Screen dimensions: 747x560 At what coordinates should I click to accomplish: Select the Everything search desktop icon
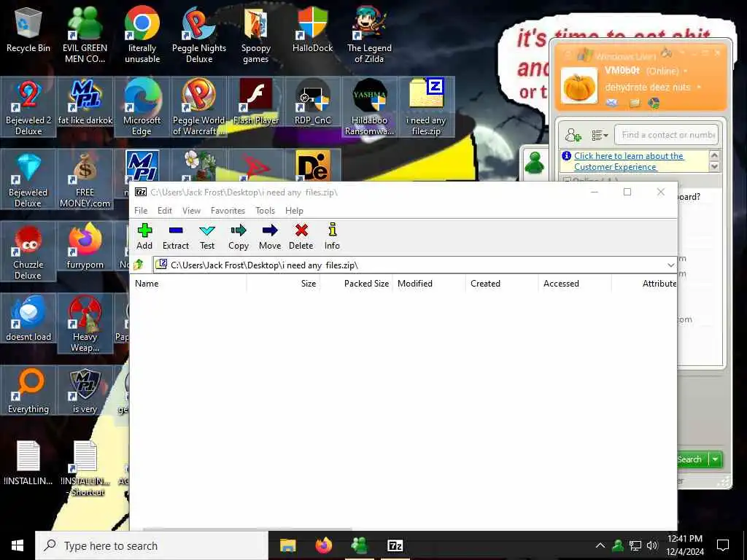point(28,391)
